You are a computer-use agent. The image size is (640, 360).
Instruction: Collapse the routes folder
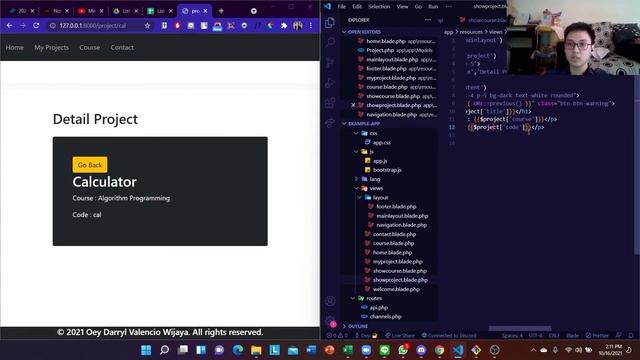click(353, 298)
